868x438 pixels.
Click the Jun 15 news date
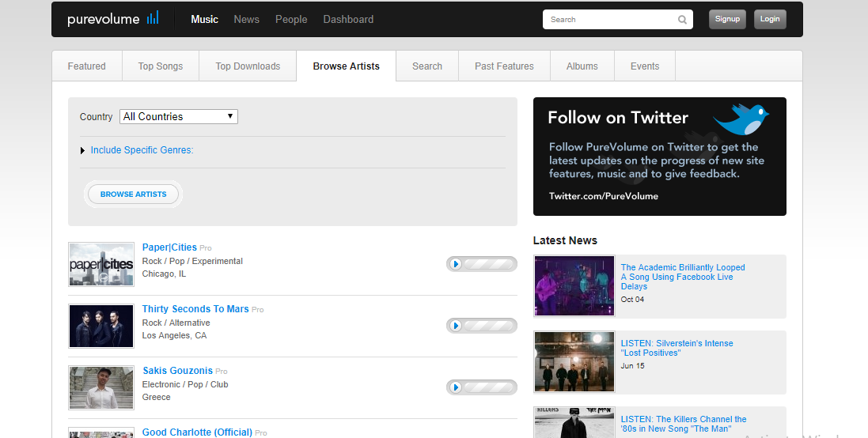(632, 365)
